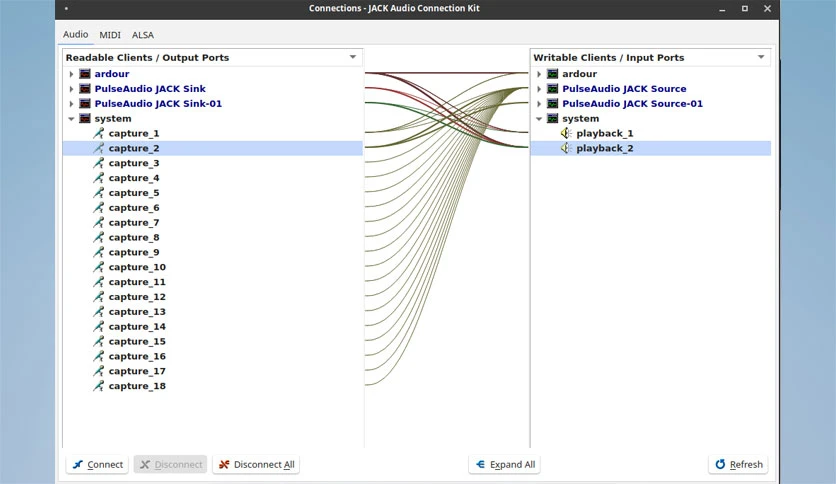
Task: Expand PulseAudio JACK Sink-01 ports
Action: [x=71, y=104]
